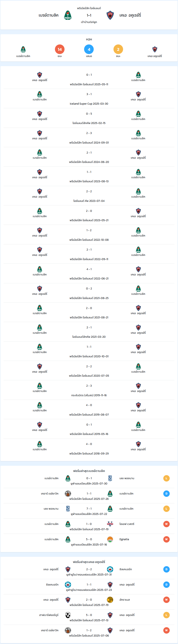Click the Akranes yellow crest in 2-0 match
The width and height of the screenshot is (178, 644).
[110, 600]
